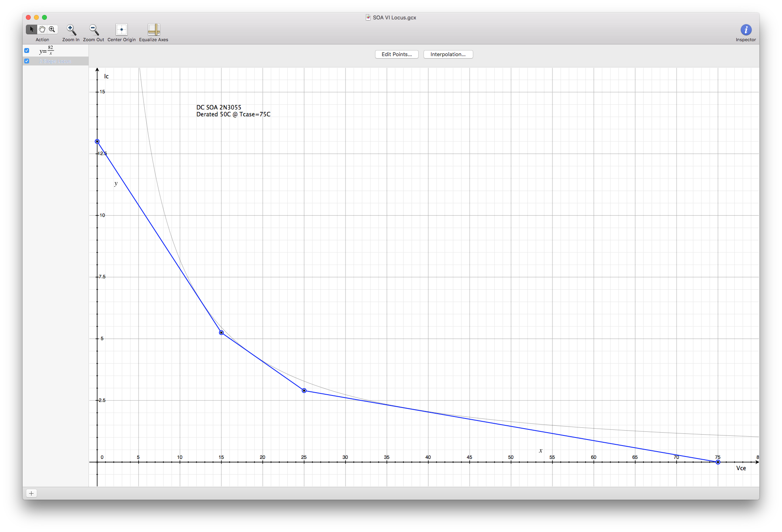Select the arrow pointer action tool
Screen dimensions: 782x532
(32, 29)
